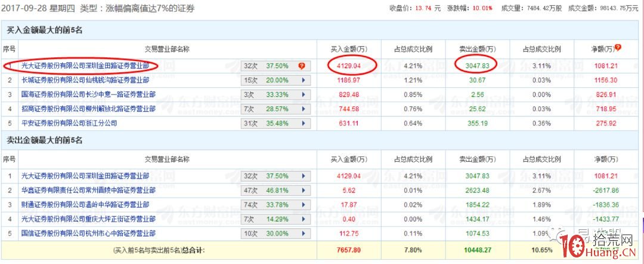The height and width of the screenshot is (264, 644).
Task: Open 国信证券杭州市心中路证券营业部 link
Action: click(88, 234)
